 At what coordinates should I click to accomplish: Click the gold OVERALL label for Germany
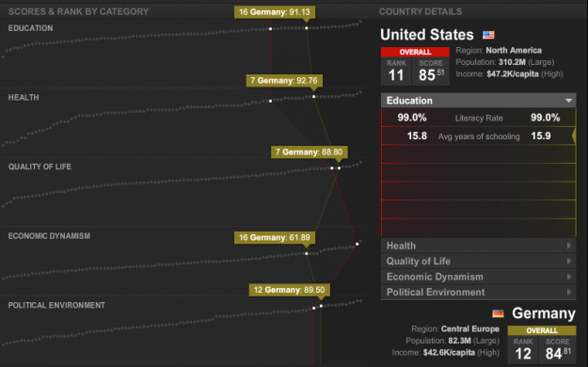point(542,330)
